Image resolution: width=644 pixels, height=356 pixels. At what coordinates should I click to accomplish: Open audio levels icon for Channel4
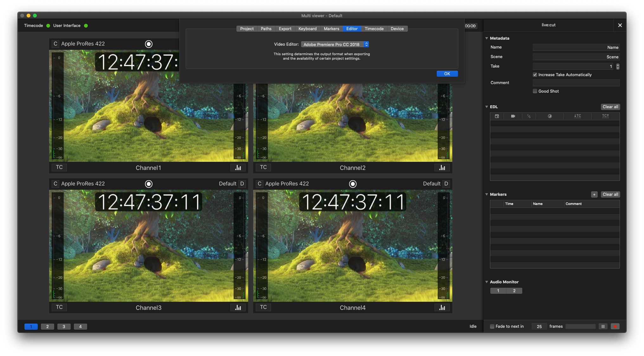442,307
